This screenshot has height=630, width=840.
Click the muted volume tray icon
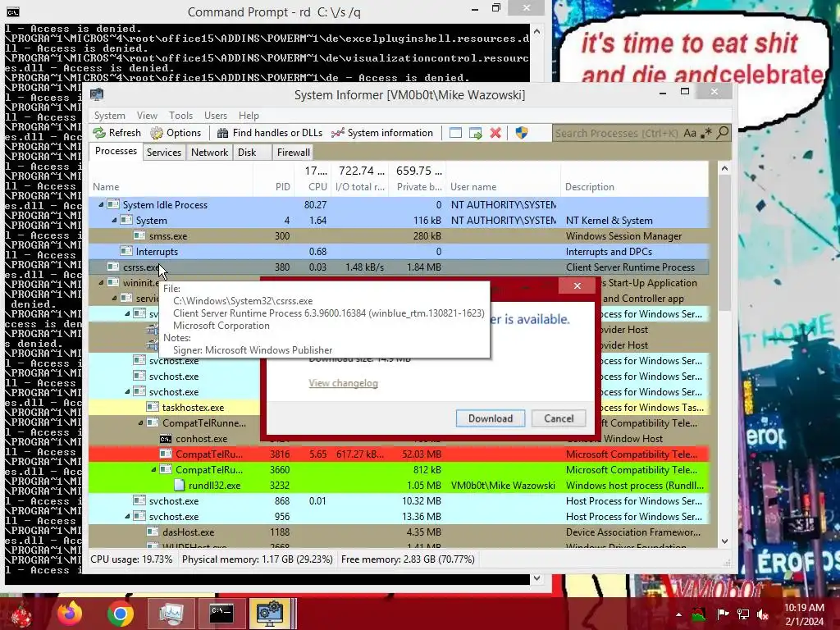762,614
